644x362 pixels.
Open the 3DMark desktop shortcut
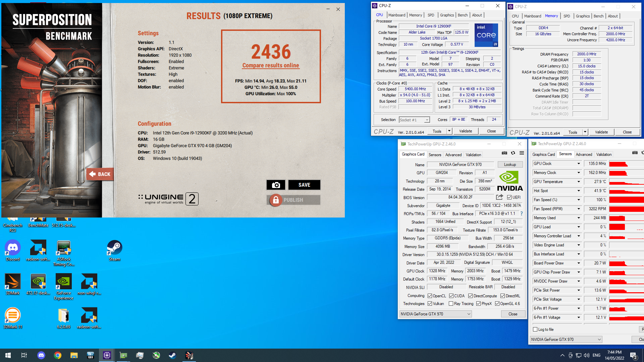pyautogui.click(x=13, y=285)
